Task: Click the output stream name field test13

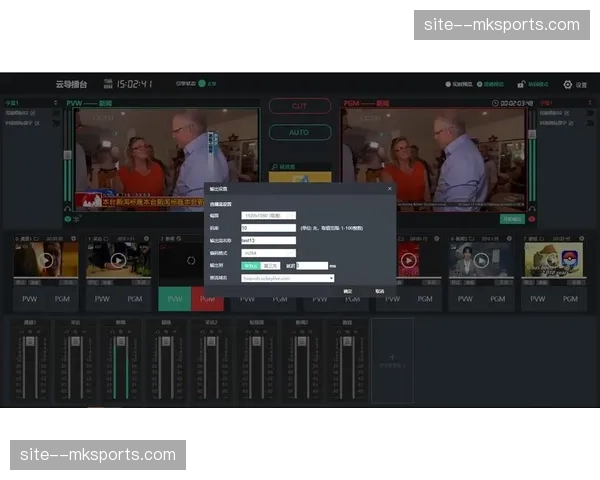Action: (x=268, y=240)
